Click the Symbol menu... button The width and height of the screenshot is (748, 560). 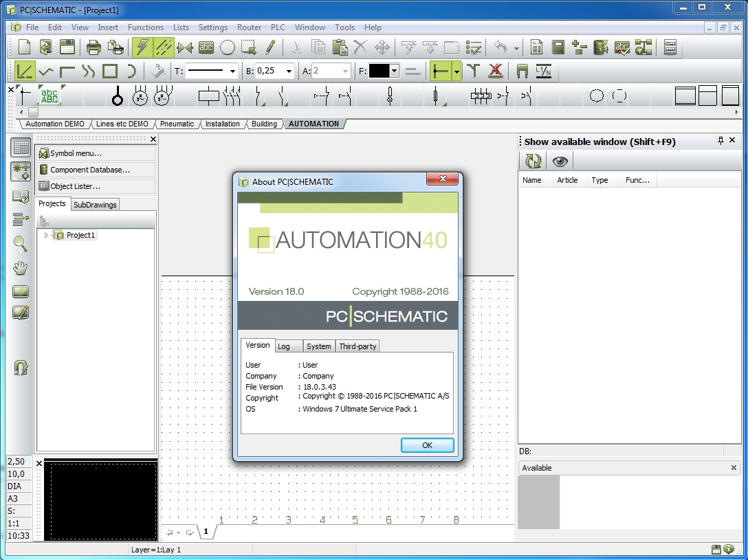[96, 153]
